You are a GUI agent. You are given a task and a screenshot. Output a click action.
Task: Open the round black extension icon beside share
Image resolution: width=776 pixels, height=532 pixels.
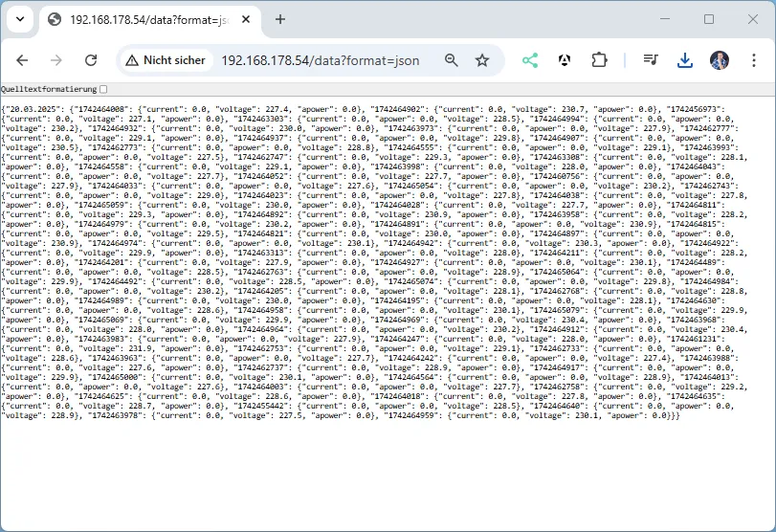click(x=565, y=60)
